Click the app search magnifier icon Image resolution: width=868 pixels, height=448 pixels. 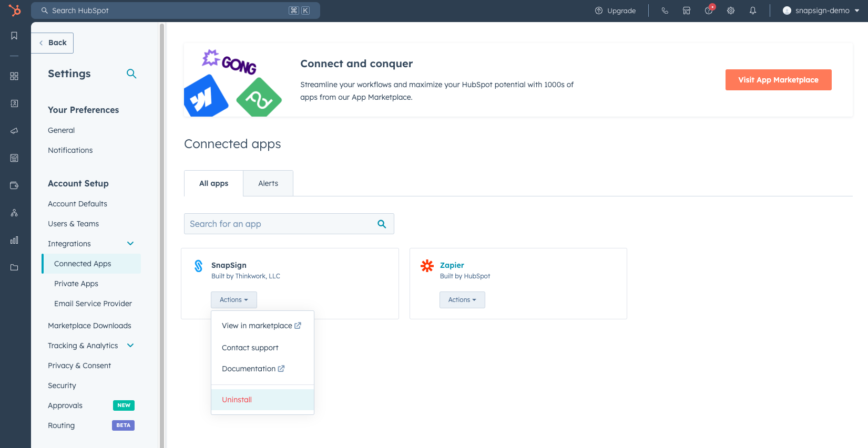[382, 224]
